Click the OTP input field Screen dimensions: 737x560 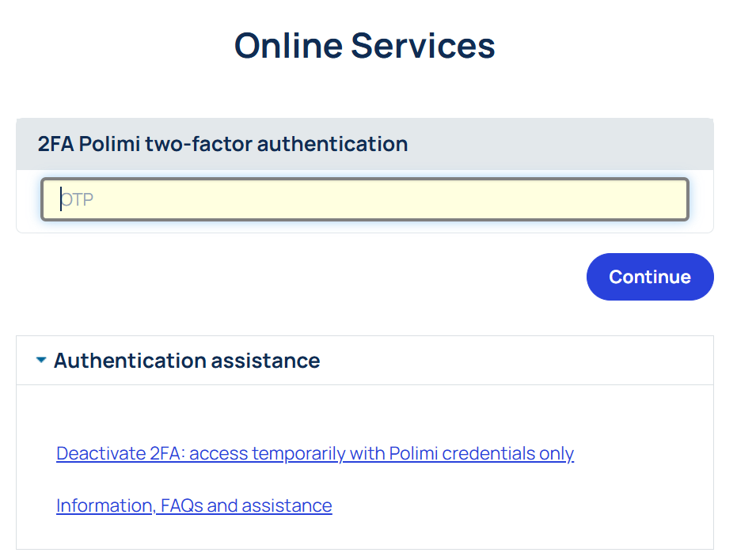tap(365, 199)
